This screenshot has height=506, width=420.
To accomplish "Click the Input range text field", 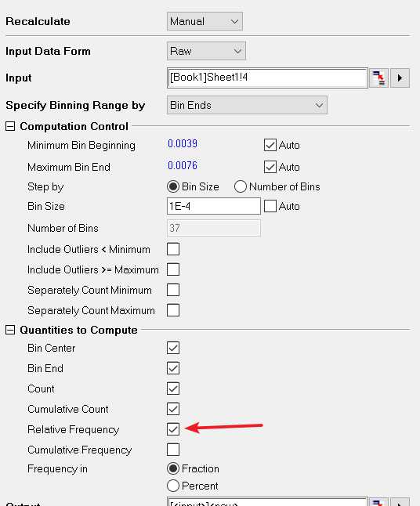I will [x=267, y=78].
